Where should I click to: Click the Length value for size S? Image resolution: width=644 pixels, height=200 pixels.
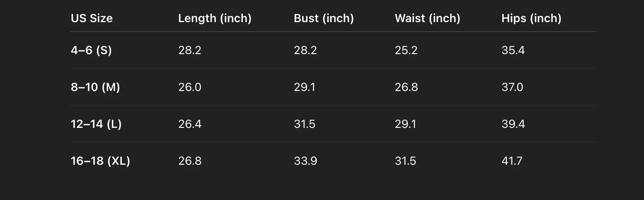coord(190,50)
